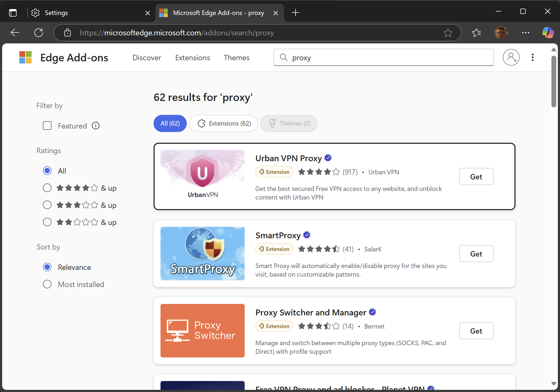Open Proxy Switcher and Manager title
Image resolution: width=560 pixels, height=392 pixels.
pyautogui.click(x=311, y=312)
